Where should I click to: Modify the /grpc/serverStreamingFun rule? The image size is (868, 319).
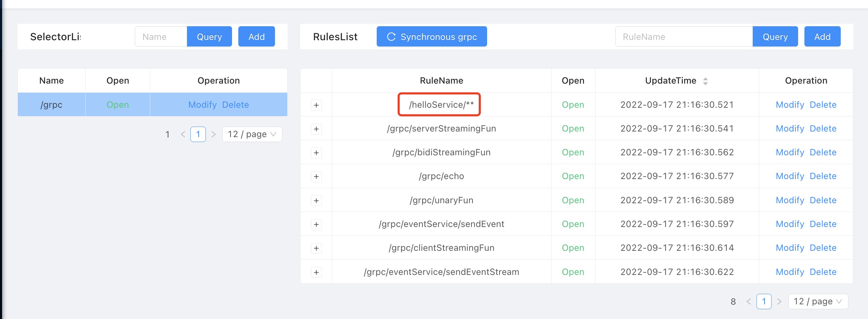[x=790, y=128]
